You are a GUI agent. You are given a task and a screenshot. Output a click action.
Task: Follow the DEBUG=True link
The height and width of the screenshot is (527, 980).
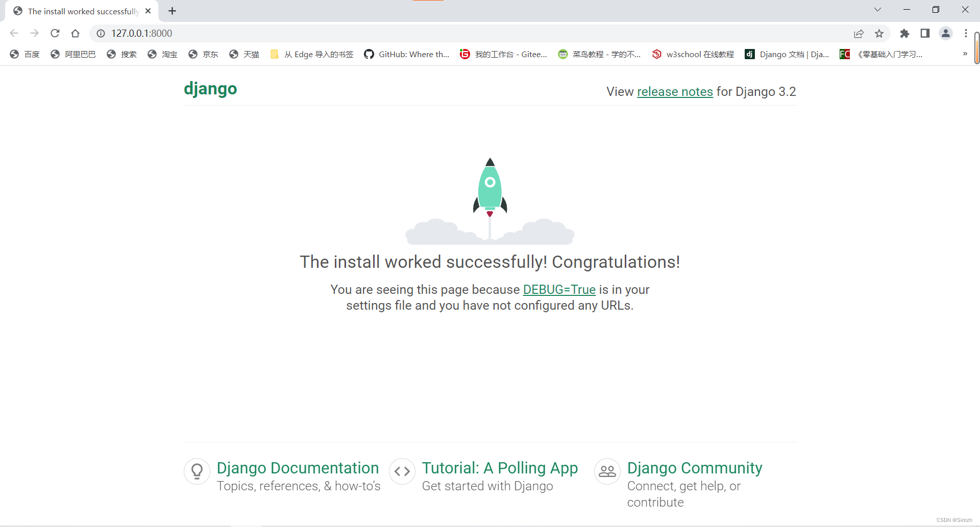[559, 290]
